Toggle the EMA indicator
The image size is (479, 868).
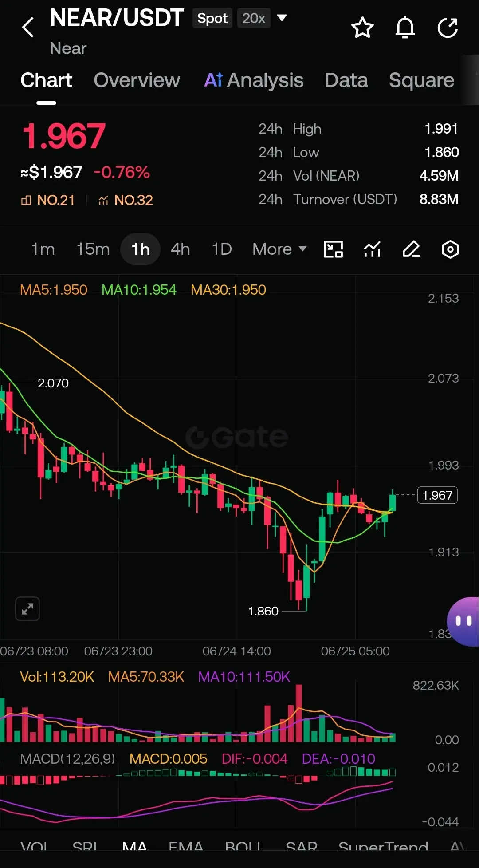point(186,847)
